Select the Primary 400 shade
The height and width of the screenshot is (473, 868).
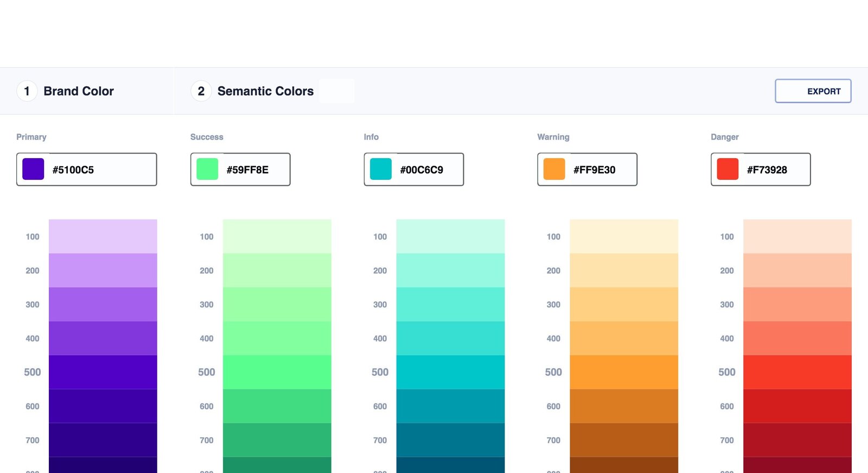pos(103,338)
